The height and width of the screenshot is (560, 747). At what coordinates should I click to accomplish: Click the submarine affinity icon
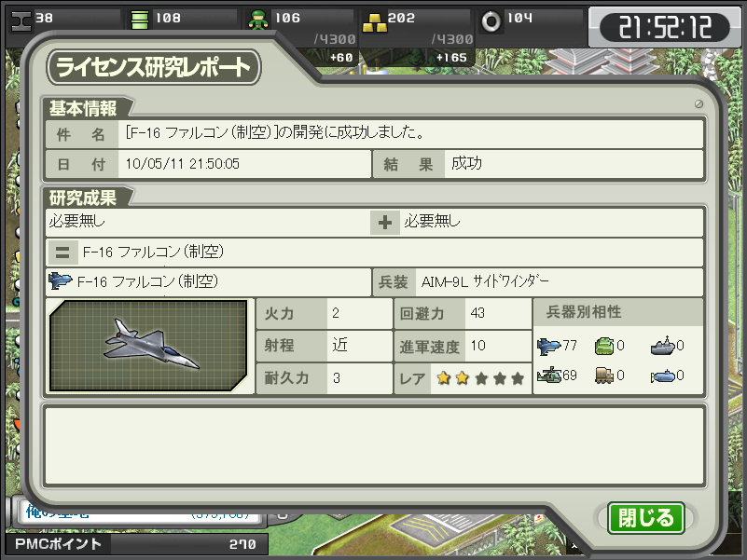(x=663, y=376)
